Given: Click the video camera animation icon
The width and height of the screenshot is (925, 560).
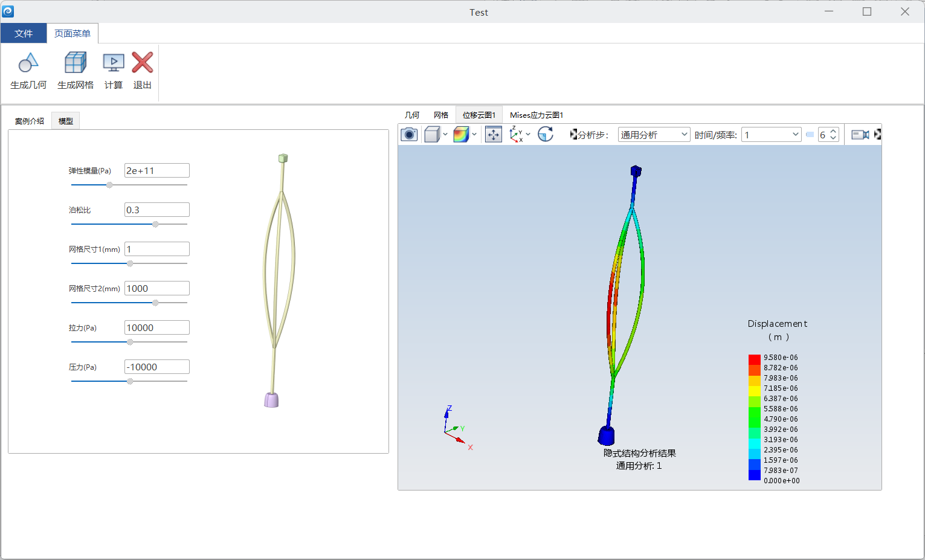Looking at the screenshot, I should coord(860,135).
